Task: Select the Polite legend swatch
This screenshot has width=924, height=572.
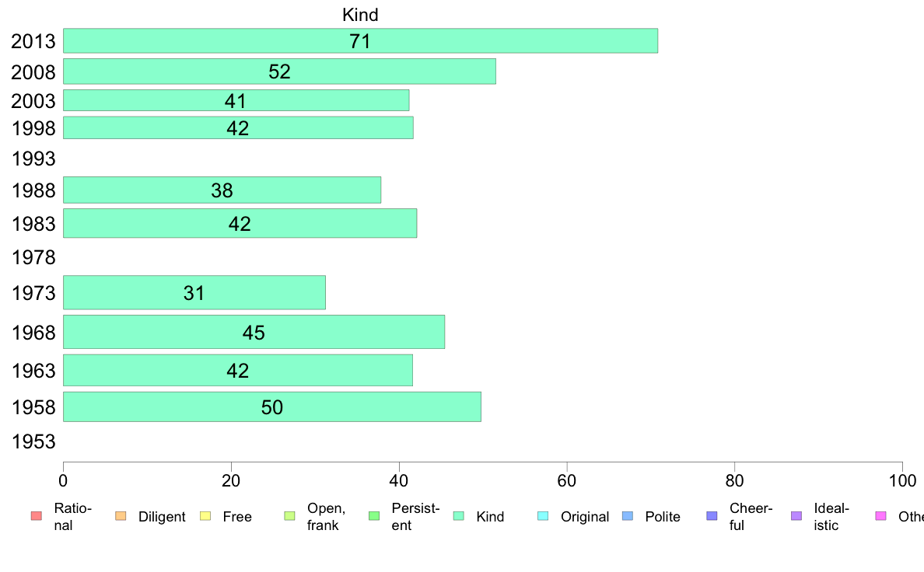Action: point(628,516)
